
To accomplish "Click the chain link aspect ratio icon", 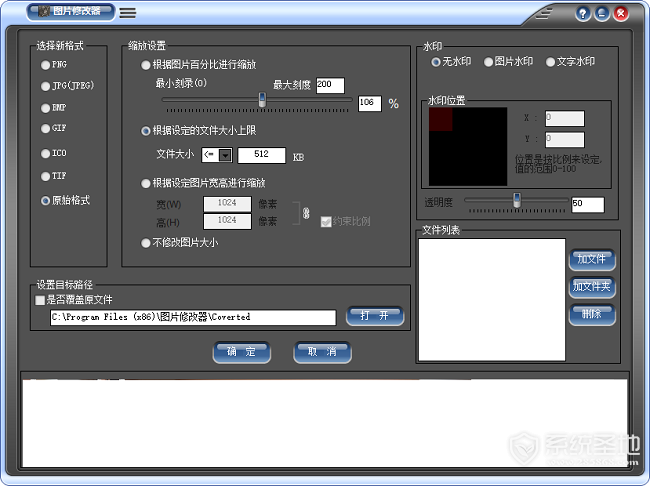I will click(306, 213).
